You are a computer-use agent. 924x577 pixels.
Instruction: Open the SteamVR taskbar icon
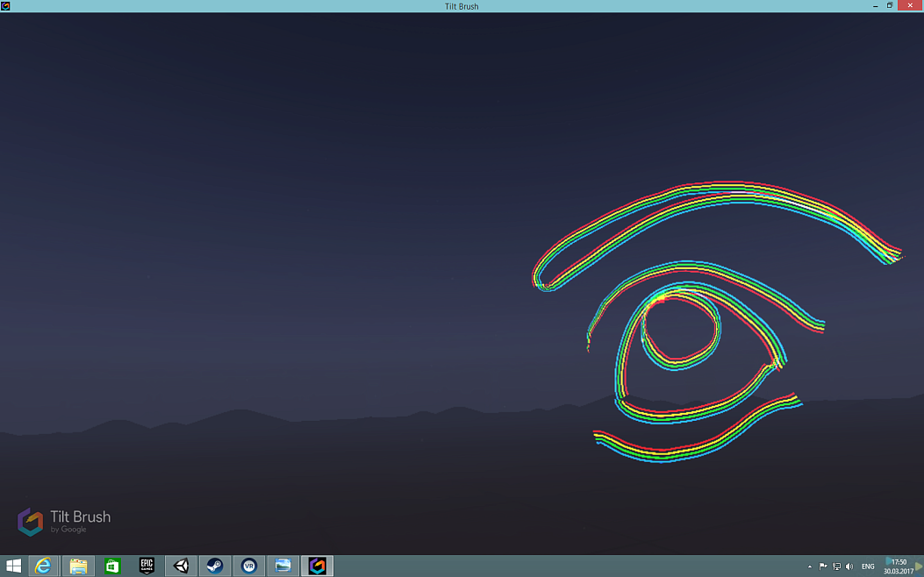coord(248,566)
